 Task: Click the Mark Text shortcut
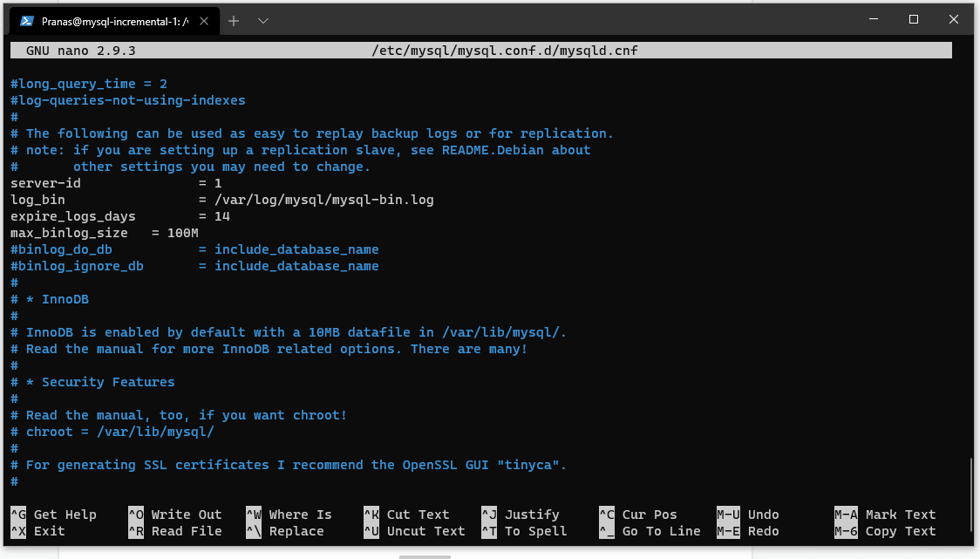(889, 514)
